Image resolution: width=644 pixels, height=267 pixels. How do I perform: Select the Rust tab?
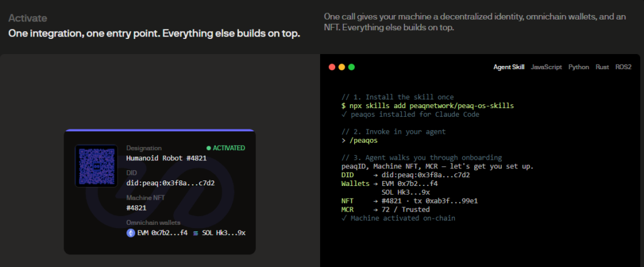tap(602, 67)
